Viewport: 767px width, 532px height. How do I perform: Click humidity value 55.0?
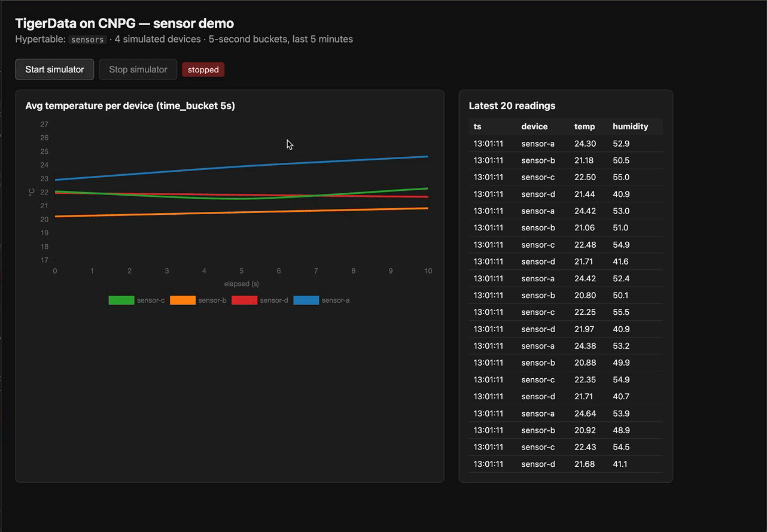click(x=621, y=177)
